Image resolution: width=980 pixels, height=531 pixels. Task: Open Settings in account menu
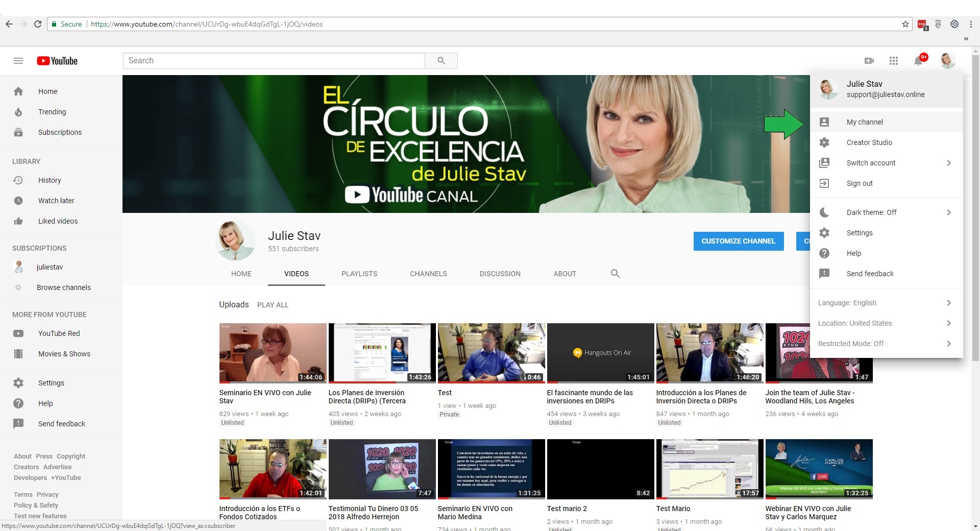887,233
